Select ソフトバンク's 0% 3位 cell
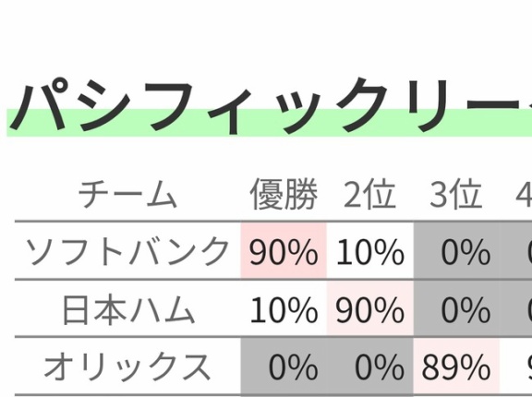Screen dimensions: 532x397 (x=456, y=251)
